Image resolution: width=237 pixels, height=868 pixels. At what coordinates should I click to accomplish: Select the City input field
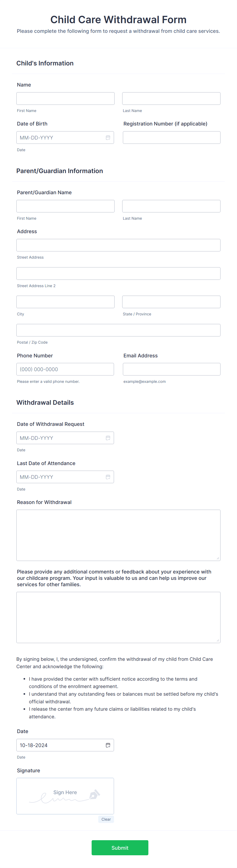(x=65, y=302)
